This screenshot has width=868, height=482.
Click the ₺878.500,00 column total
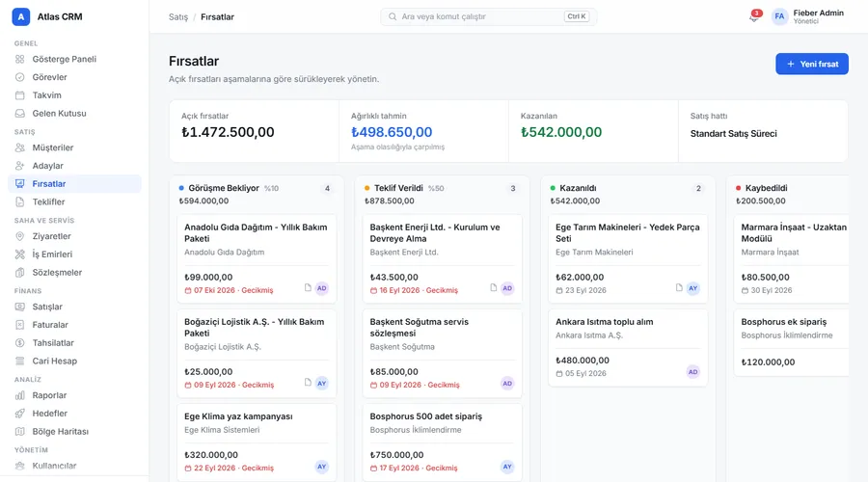(x=390, y=201)
